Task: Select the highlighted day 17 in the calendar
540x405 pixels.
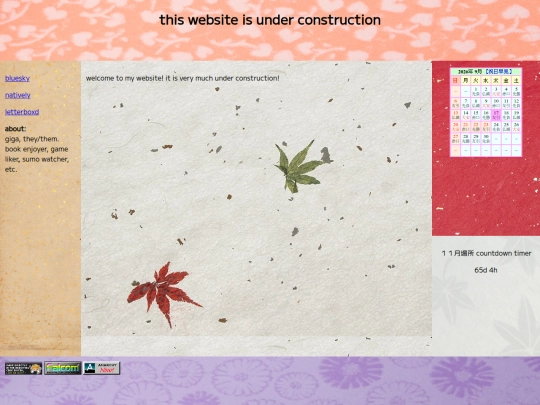Action: (x=496, y=115)
